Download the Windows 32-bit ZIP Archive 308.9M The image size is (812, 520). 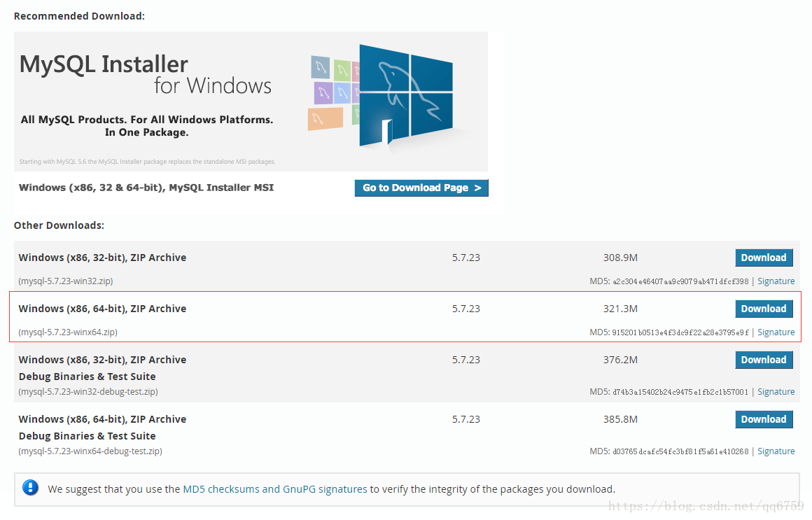[x=764, y=258]
